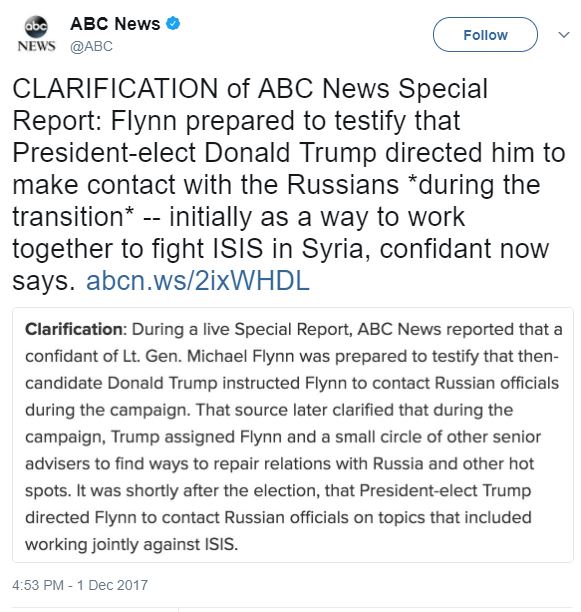Click 'working jointly against ISIS' final line

131,544
